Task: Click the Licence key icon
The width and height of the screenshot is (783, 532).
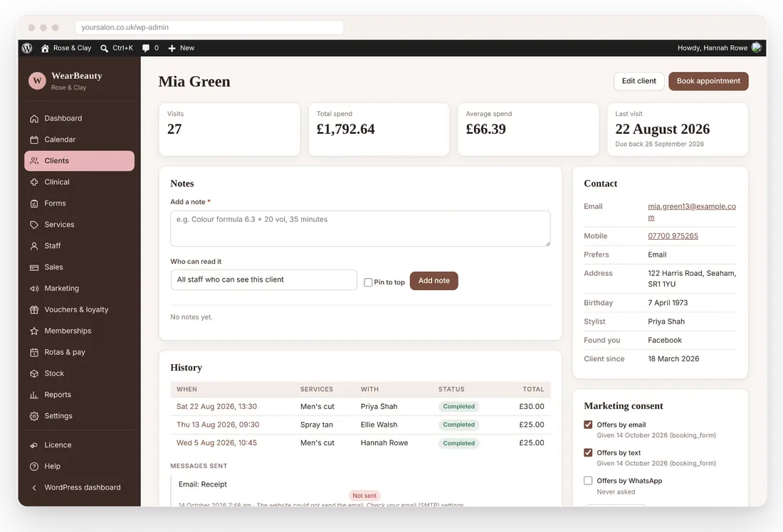Action: coord(34,445)
